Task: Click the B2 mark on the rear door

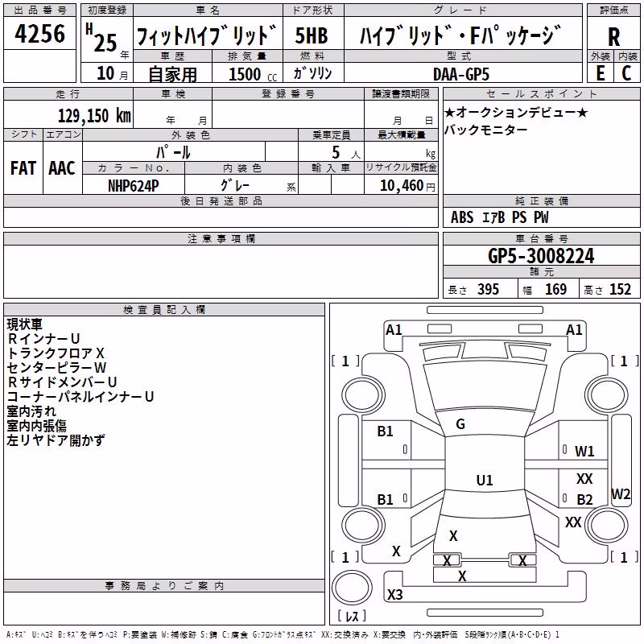Action: [584, 499]
